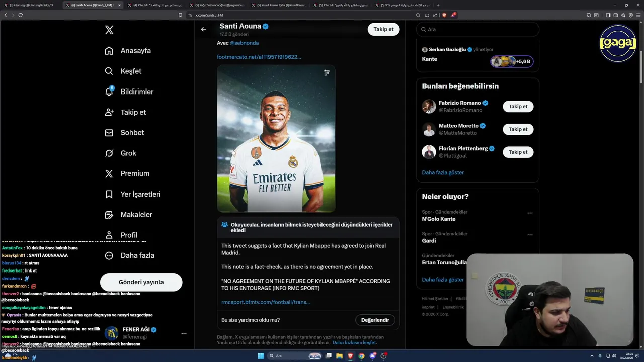Image resolution: width=644 pixels, height=362 pixels.
Task: Go to Anasayfa home page
Action: coord(128,51)
